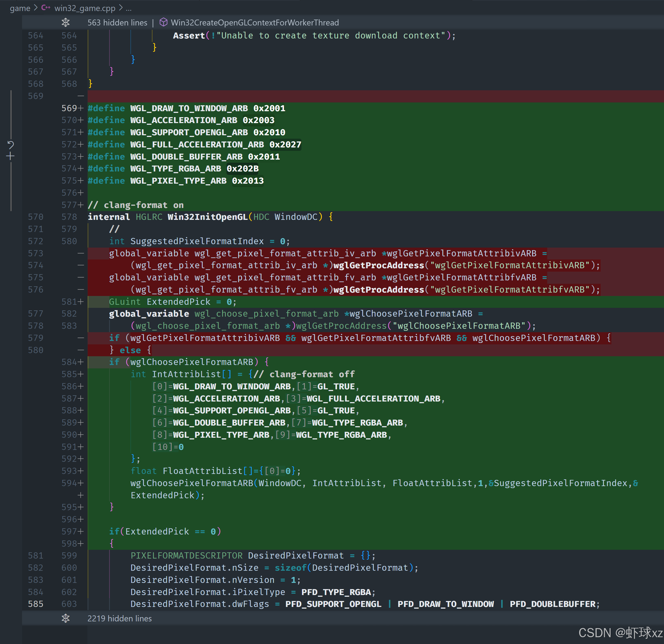Click the C++ file icon in breadcrumb

(46, 7)
